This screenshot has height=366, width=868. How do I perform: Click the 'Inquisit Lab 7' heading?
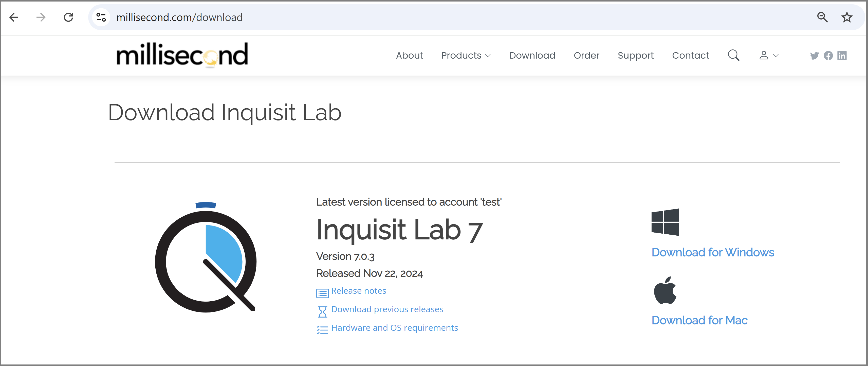tap(400, 230)
